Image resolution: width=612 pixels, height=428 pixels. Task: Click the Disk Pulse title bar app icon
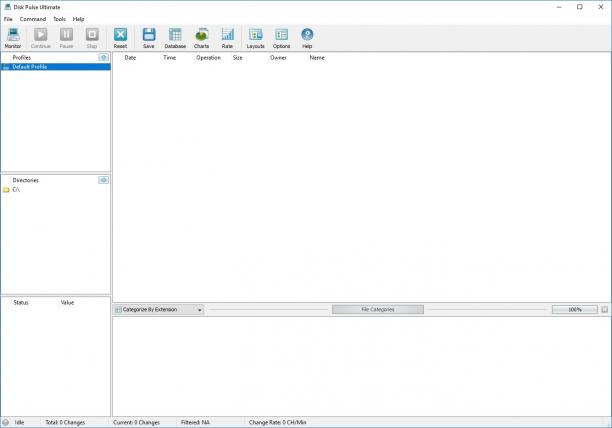[x=7, y=7]
